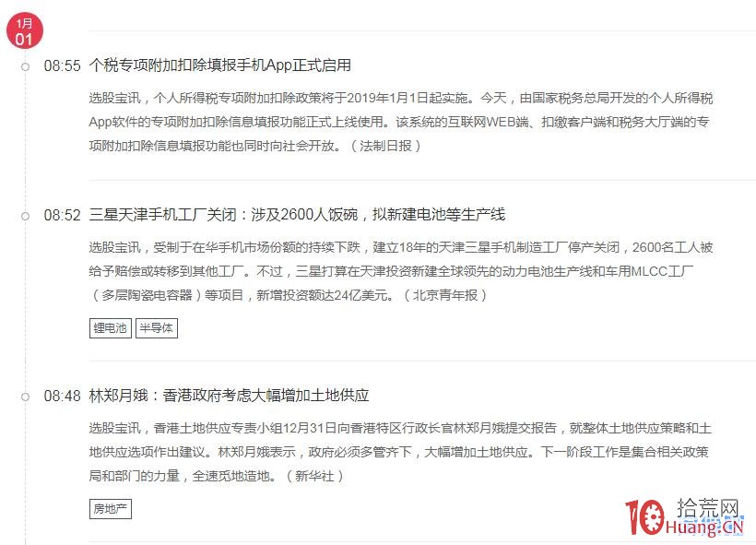Click source text （北京青年报）
The image size is (756, 545).
coord(445,295)
